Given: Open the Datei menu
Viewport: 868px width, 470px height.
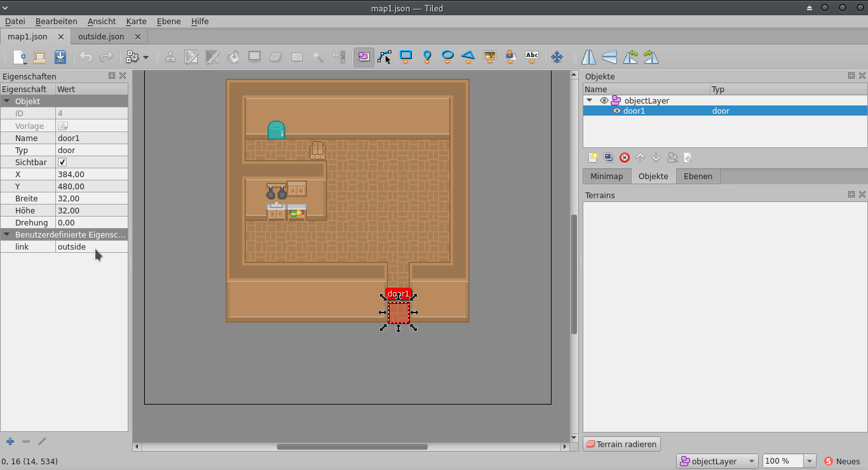Looking at the screenshot, I should click(x=15, y=21).
